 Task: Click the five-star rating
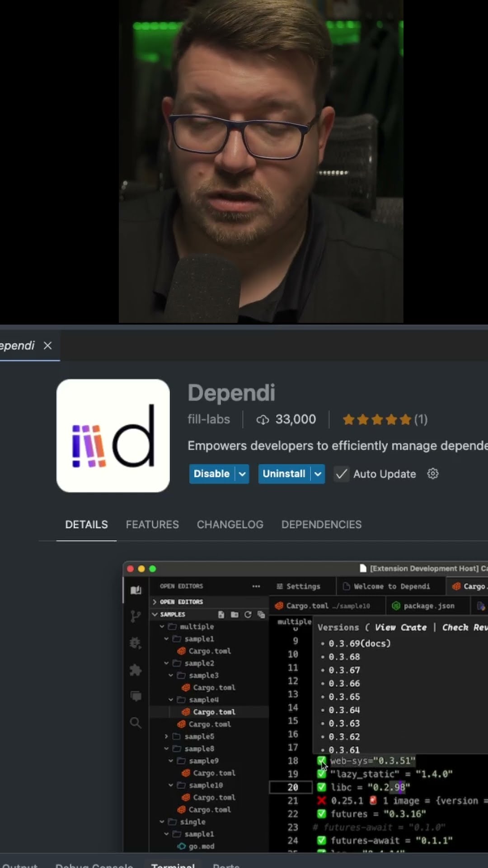(377, 420)
